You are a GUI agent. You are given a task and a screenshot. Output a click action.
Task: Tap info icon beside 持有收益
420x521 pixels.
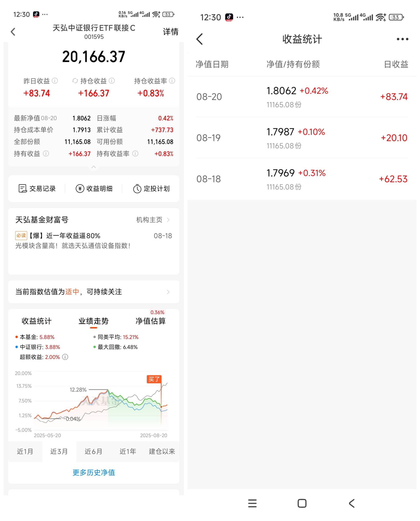(46, 154)
